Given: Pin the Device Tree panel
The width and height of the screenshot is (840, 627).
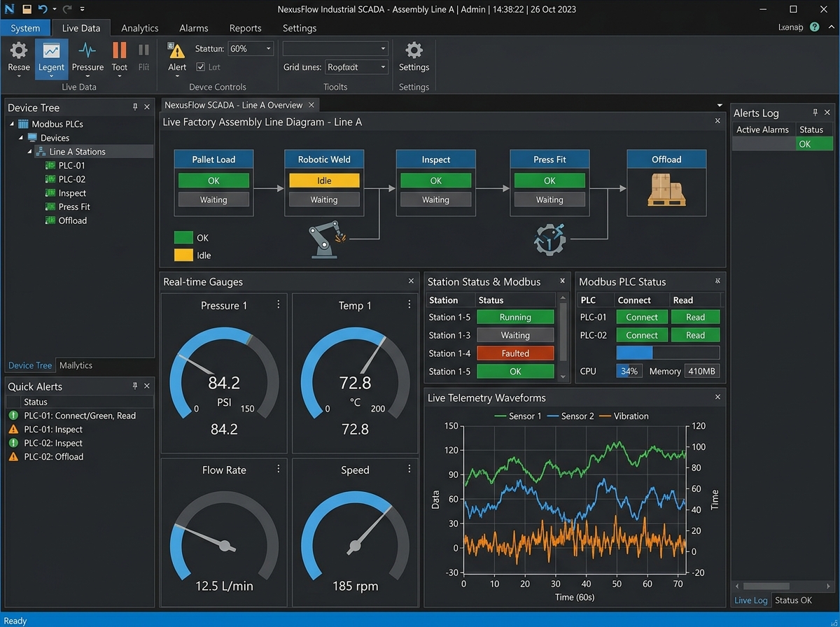Looking at the screenshot, I should (135, 107).
